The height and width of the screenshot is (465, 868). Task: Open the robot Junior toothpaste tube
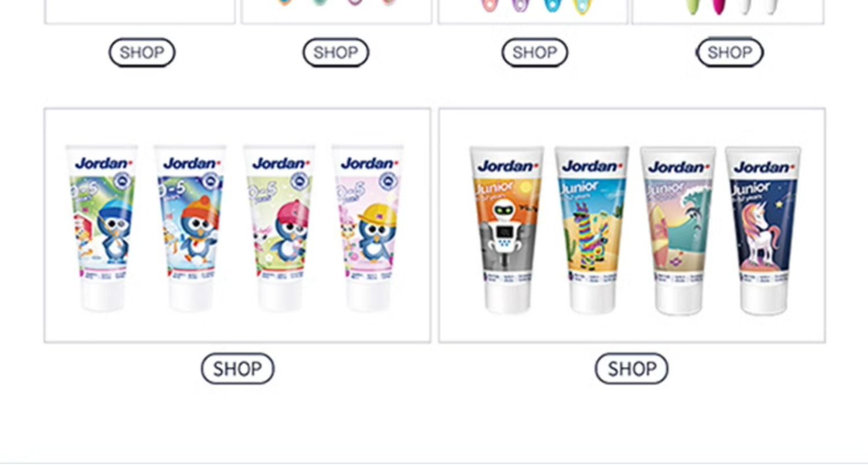point(506,230)
